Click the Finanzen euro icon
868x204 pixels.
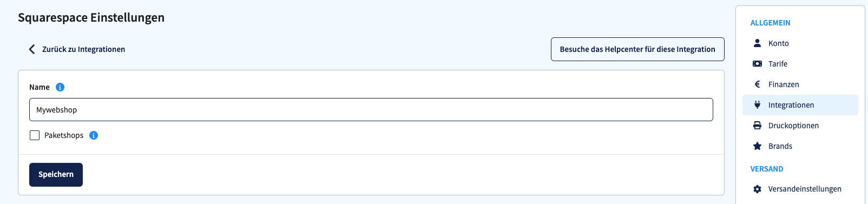click(757, 84)
